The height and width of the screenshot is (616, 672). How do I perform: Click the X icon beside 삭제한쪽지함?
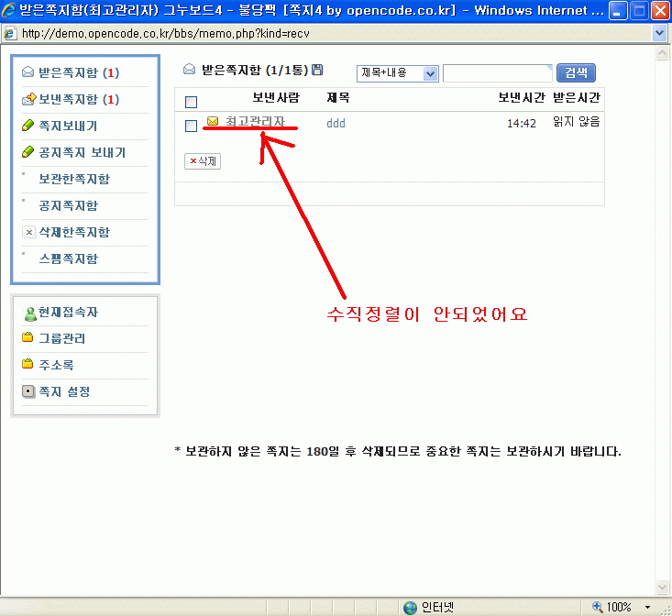pyautogui.click(x=28, y=232)
